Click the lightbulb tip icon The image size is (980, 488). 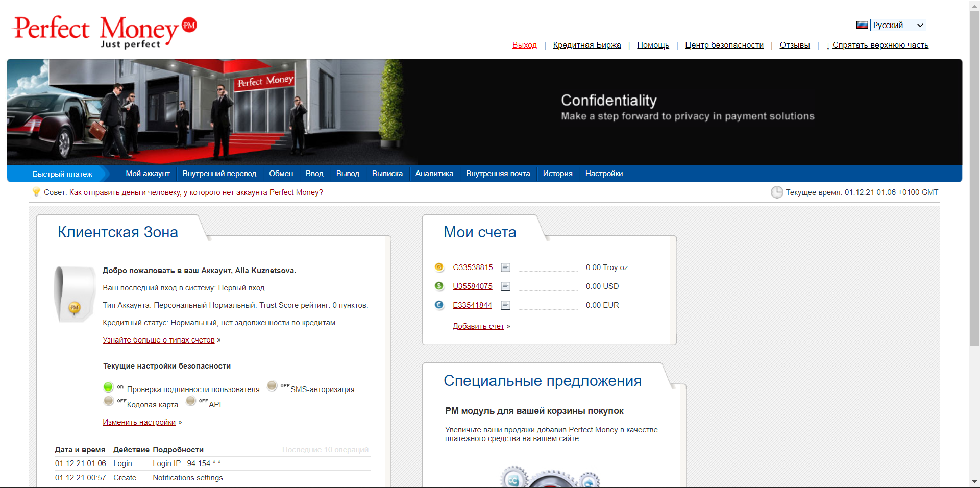tap(36, 192)
